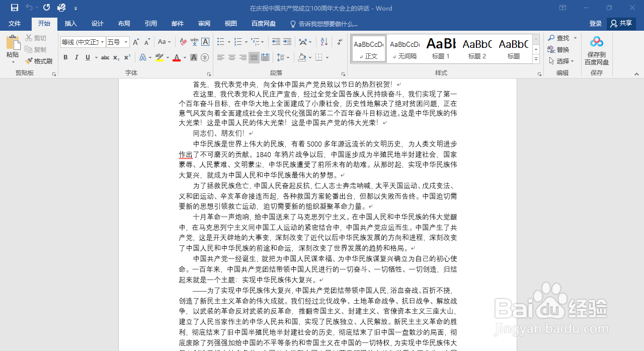Decrease paragraph indent
This screenshot has width=644, height=351.
click(276, 42)
